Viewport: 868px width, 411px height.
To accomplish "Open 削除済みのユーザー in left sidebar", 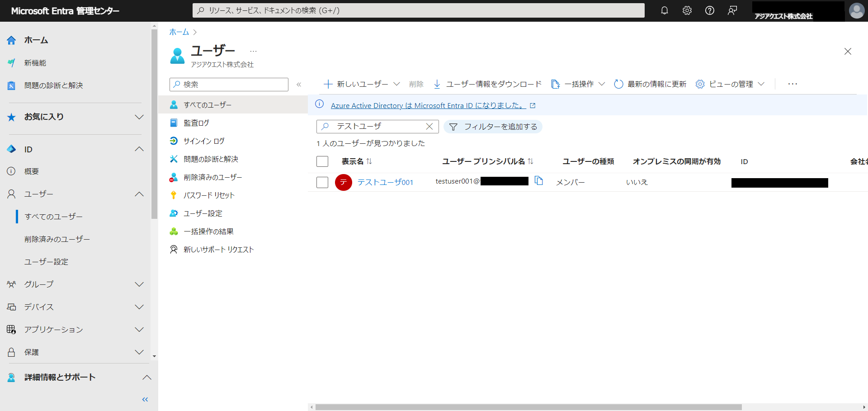I will (x=57, y=239).
